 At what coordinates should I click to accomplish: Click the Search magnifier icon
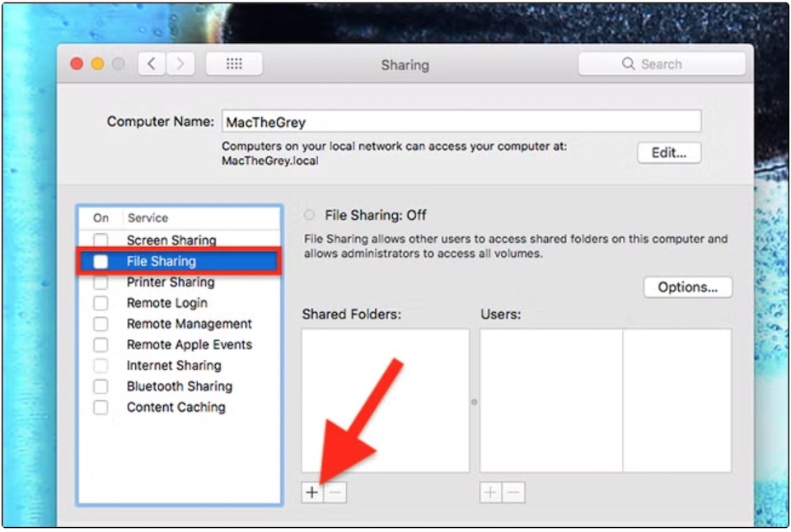pos(628,63)
